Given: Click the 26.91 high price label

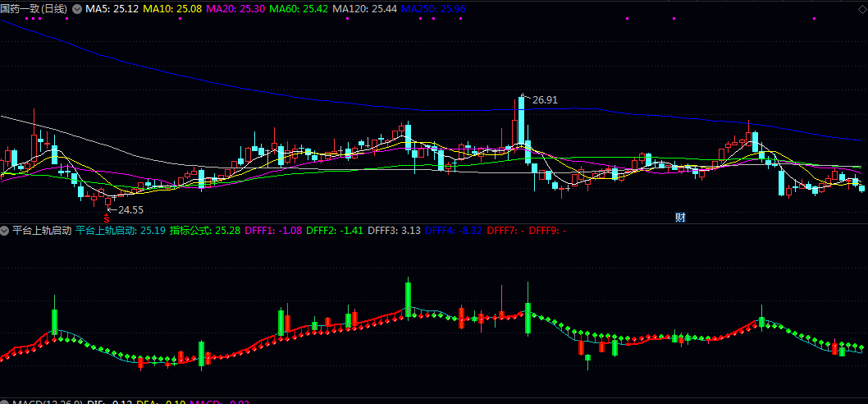Looking at the screenshot, I should [545, 100].
